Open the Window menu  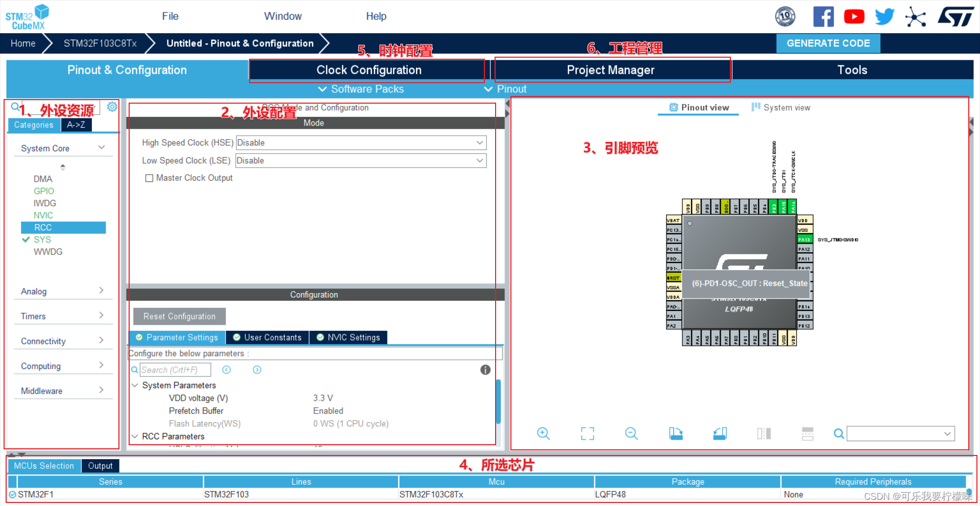pyautogui.click(x=283, y=16)
